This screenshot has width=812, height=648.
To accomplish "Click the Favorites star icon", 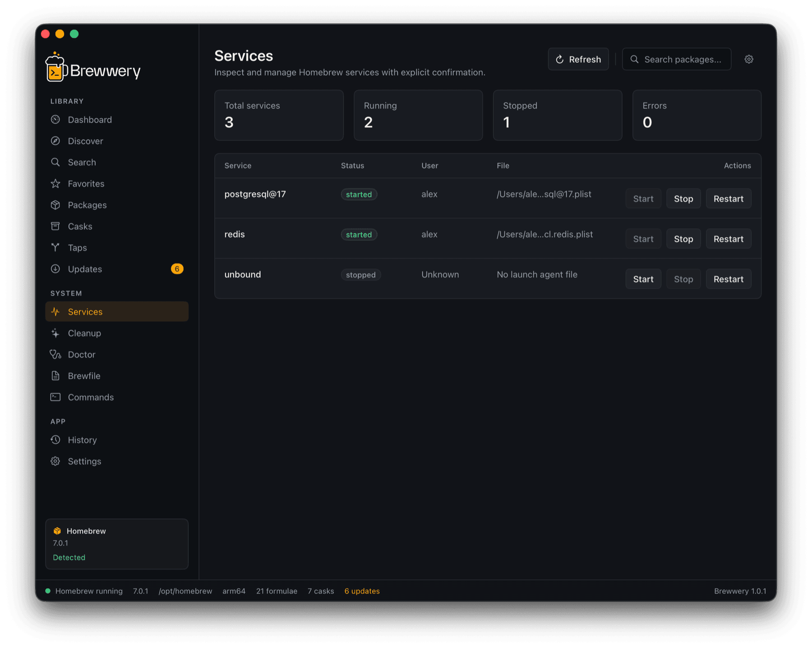I will click(55, 184).
